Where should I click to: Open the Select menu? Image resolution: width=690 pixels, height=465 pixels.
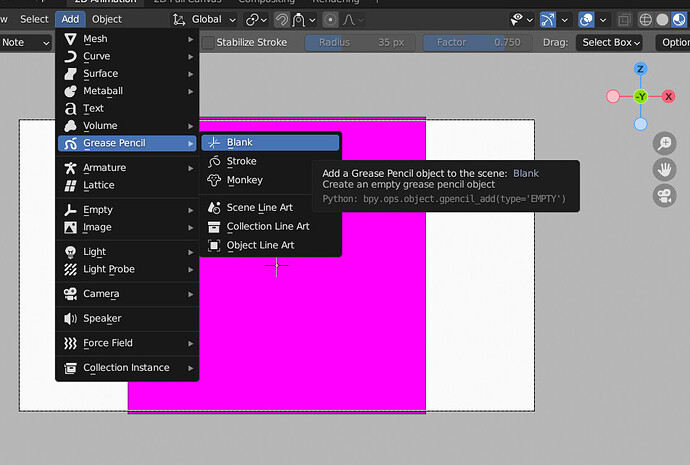34,19
